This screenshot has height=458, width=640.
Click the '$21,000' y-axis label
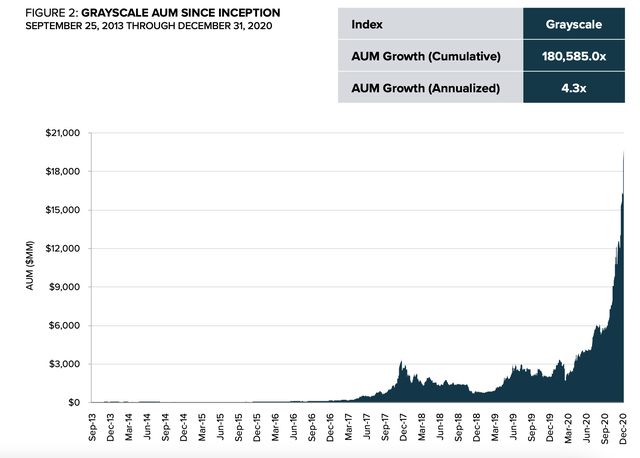tap(63, 133)
